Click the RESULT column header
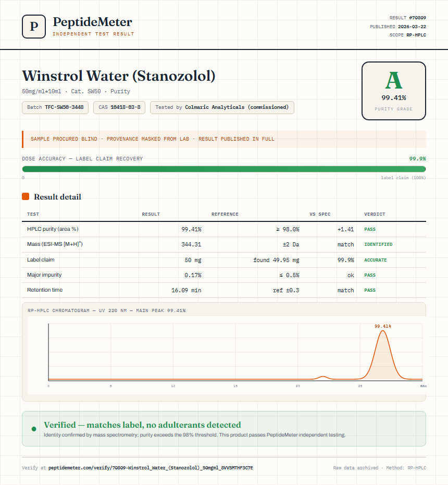448x485 pixels. point(151,214)
